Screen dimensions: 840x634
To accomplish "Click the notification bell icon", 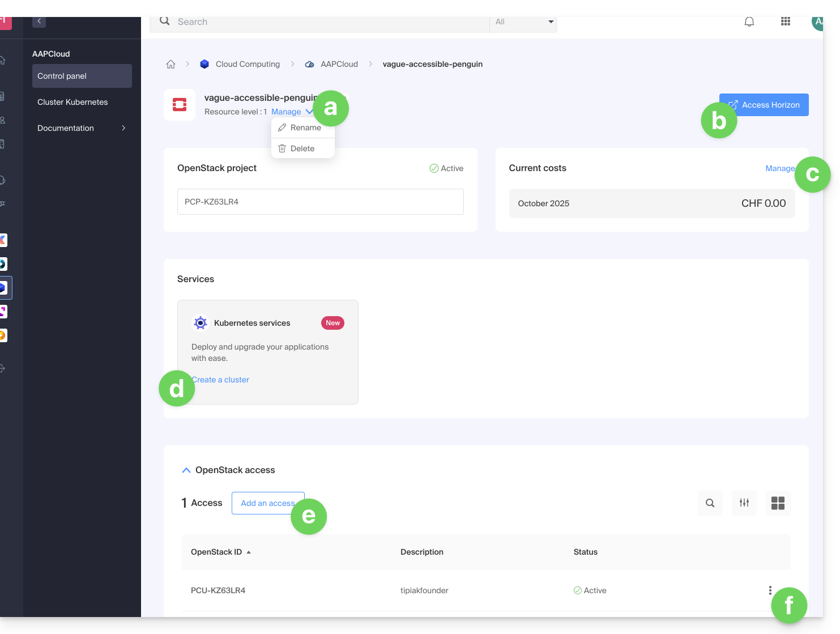I will (749, 22).
